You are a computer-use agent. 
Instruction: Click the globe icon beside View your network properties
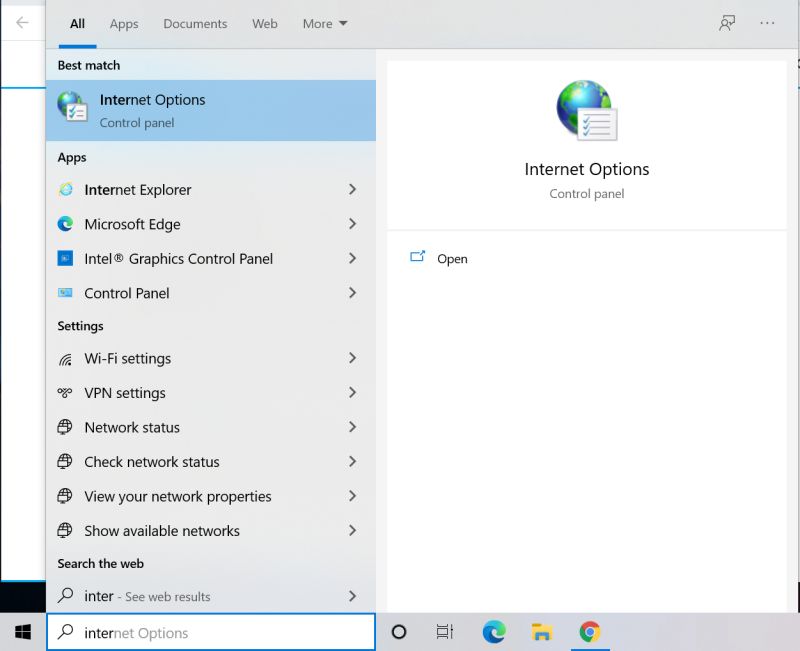[x=65, y=496]
